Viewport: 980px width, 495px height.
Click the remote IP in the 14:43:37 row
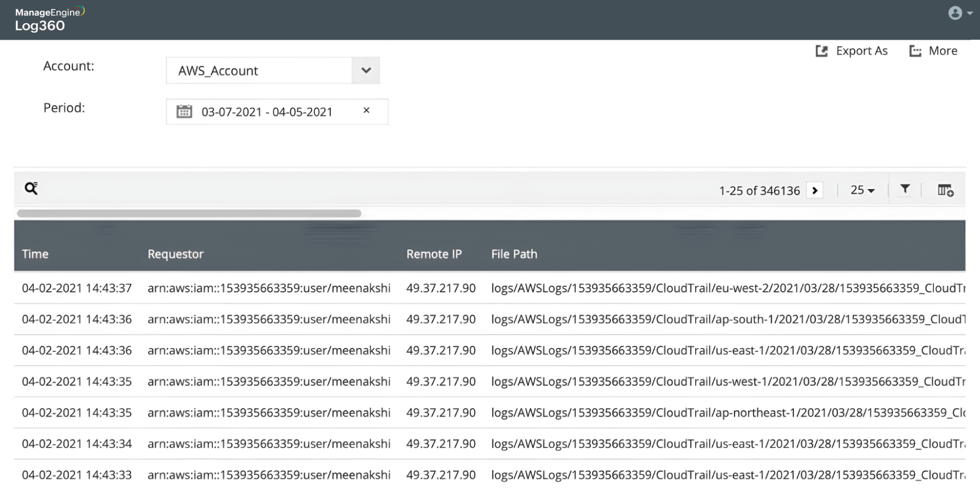(x=441, y=288)
